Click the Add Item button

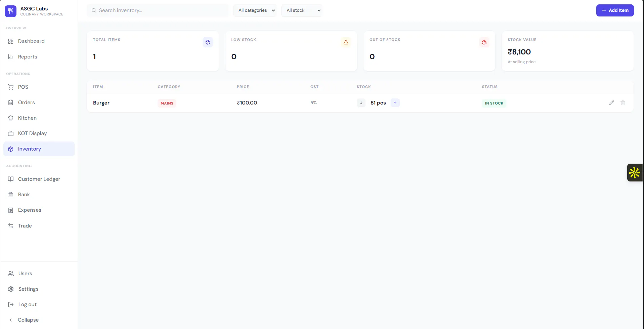coord(615,10)
